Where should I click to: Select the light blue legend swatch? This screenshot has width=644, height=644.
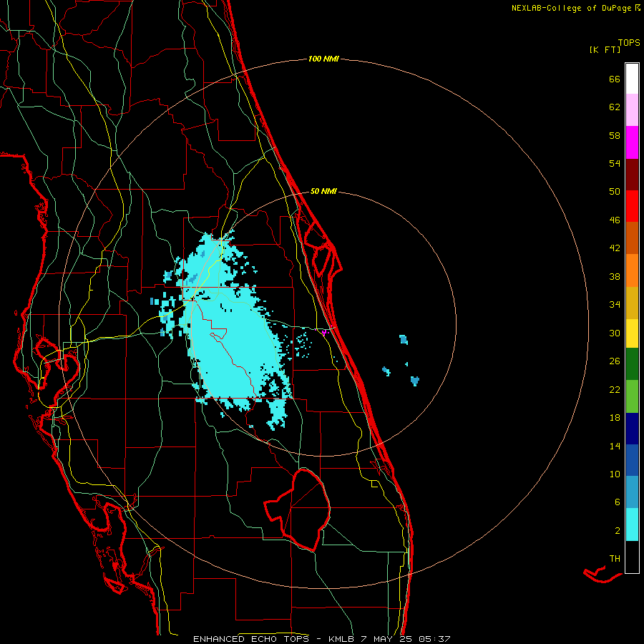(632, 492)
